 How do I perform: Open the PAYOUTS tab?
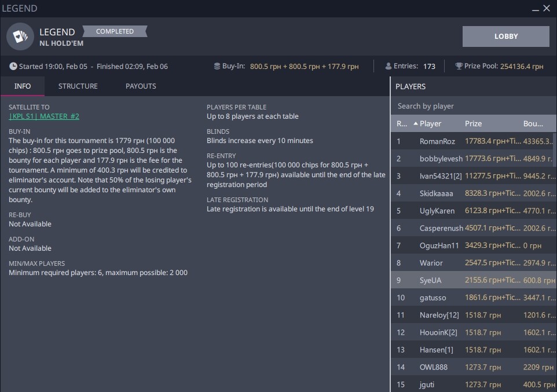[141, 86]
